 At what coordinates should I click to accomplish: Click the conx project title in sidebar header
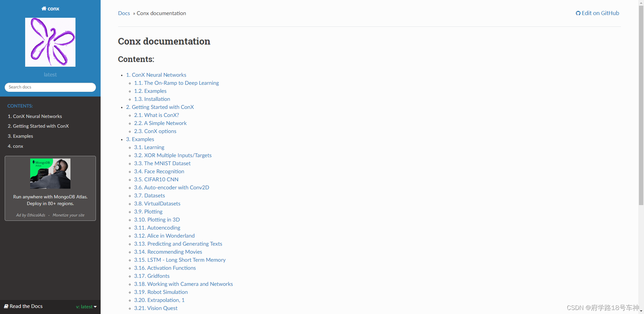53,9
